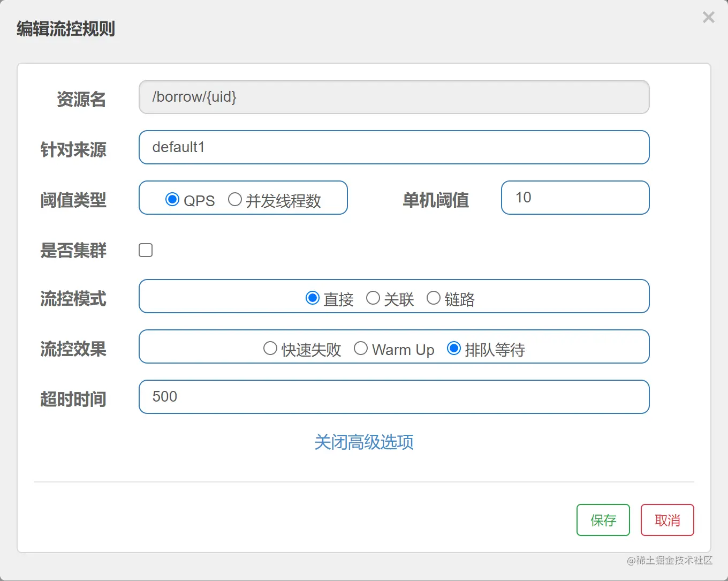Close the 编辑流控规则 dialog with the X icon

tap(708, 18)
